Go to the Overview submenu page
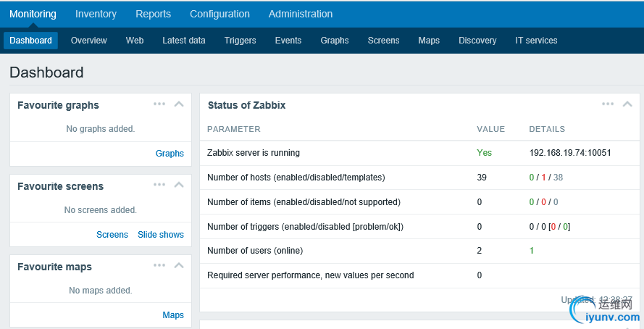The height and width of the screenshot is (329, 644). pos(88,41)
